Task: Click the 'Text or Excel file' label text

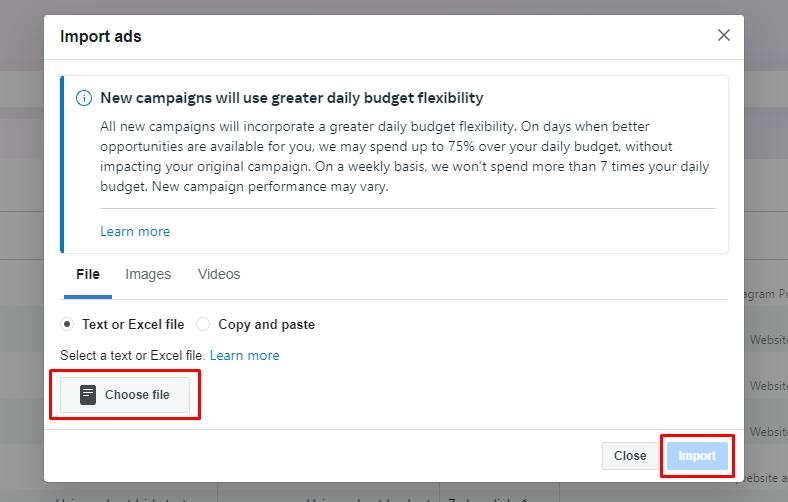Action: [133, 324]
